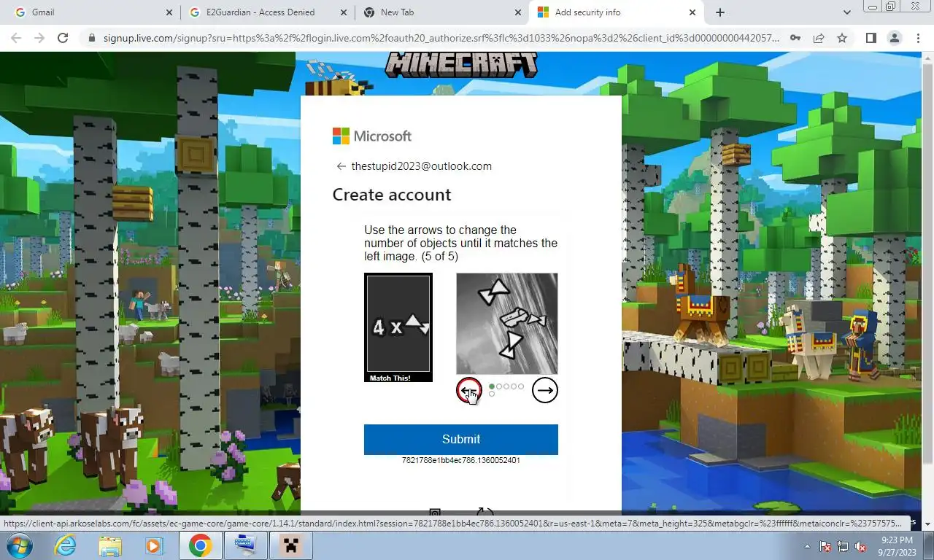This screenshot has width=934, height=560.
Task: Open the tab search dropdown chevron
Action: point(847,12)
